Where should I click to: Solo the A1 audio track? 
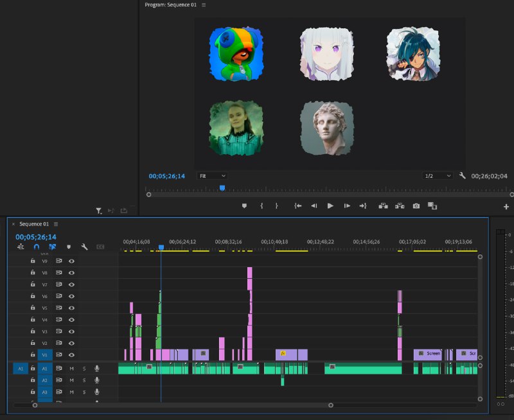point(84,369)
